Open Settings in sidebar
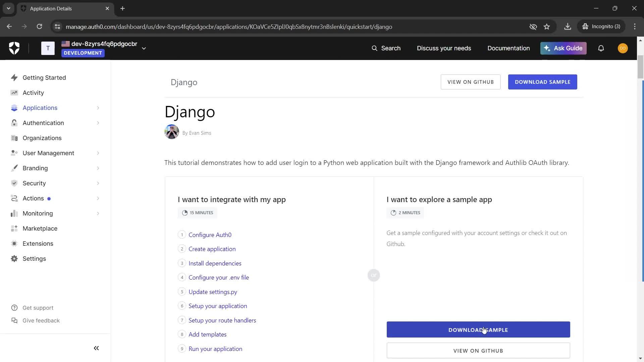Image resolution: width=644 pixels, height=362 pixels. [34, 259]
